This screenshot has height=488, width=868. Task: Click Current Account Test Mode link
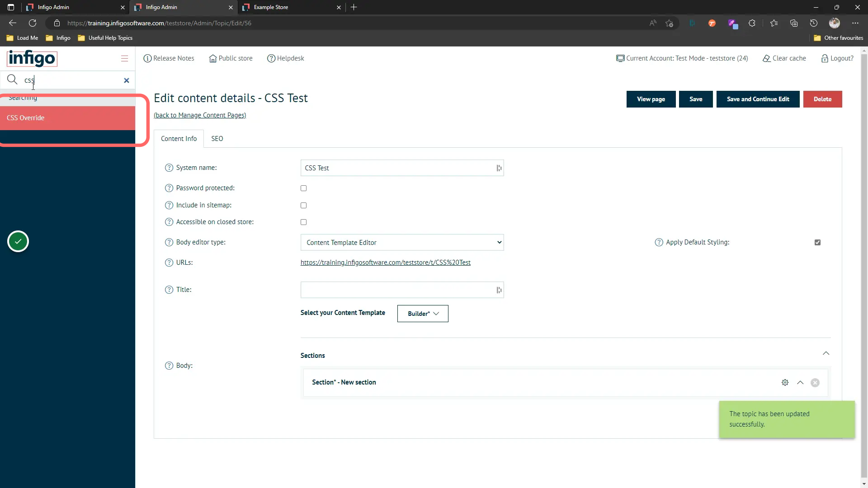point(682,58)
